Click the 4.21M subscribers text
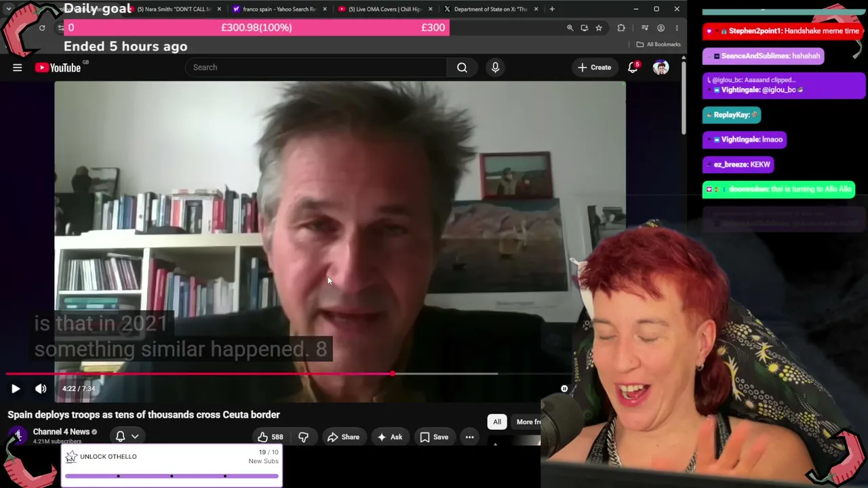 (57, 441)
